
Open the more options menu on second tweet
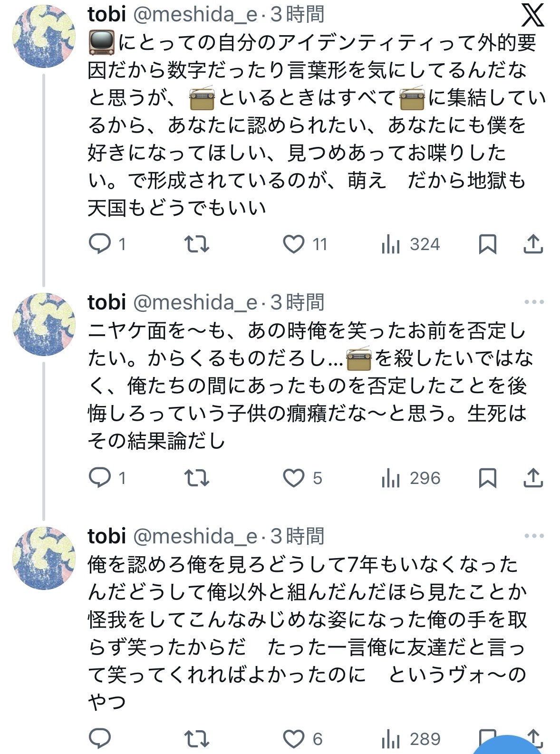(534, 302)
